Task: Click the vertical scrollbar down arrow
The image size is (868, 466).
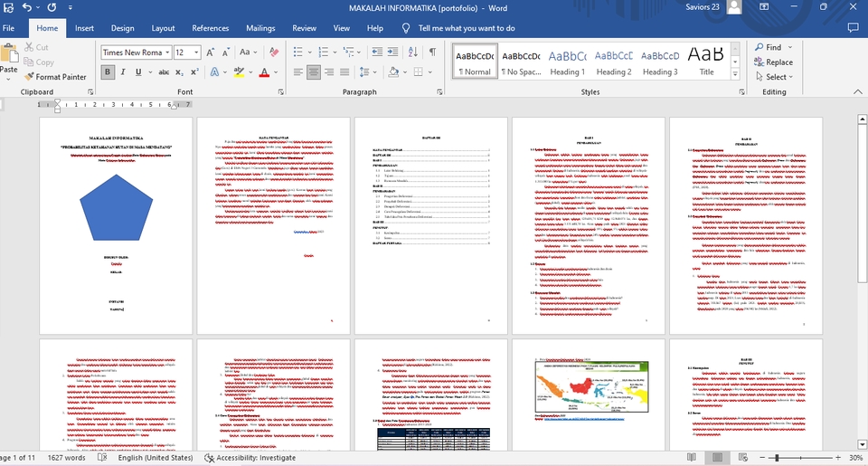Action: pos(862,444)
